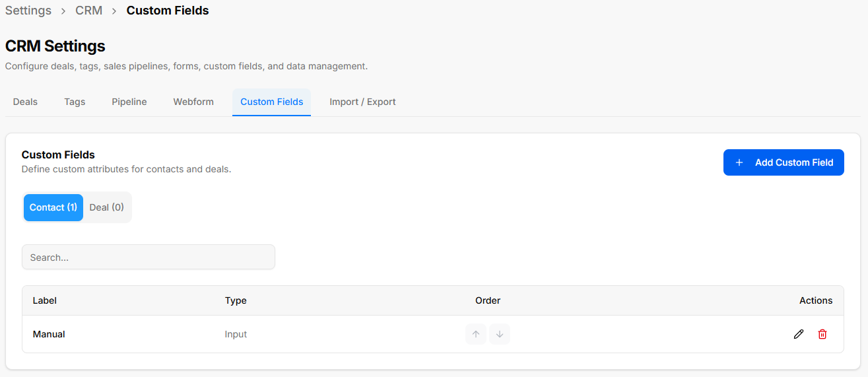Open the Webform tab

(193, 102)
